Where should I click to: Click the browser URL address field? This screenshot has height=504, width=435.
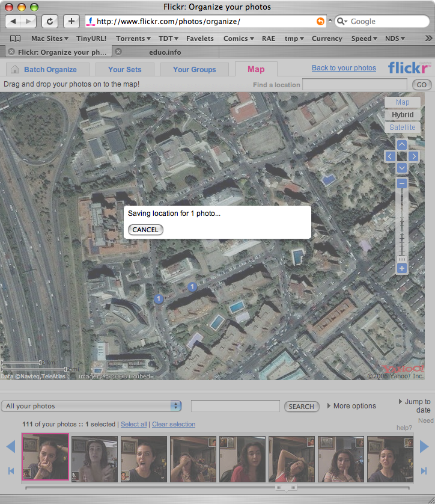pos(205,21)
